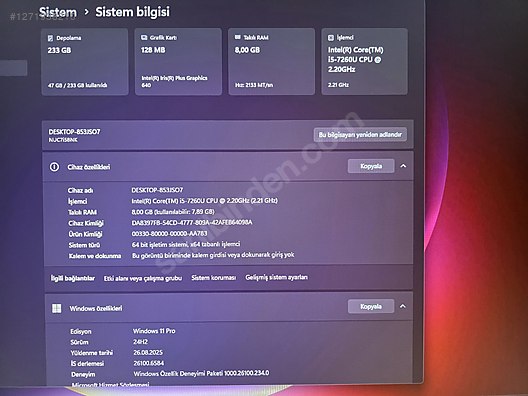528x396 pixels.
Task: Rename PC with Bu bilgisayarı yeniden adlandır
Action: pyautogui.click(x=360, y=135)
